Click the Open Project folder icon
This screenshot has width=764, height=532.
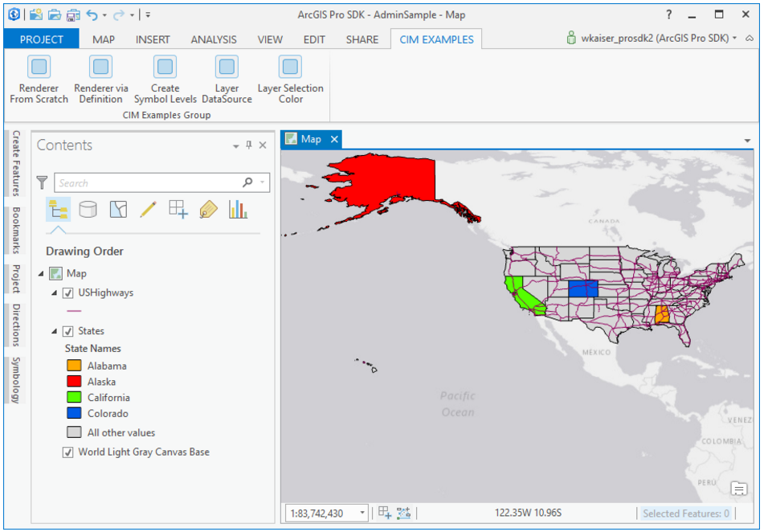(55, 14)
